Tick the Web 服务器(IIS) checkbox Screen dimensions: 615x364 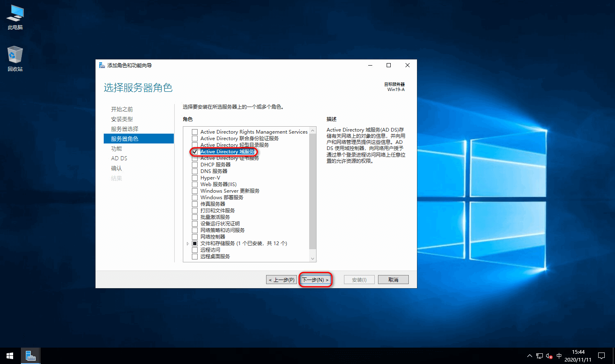pyautogui.click(x=195, y=184)
